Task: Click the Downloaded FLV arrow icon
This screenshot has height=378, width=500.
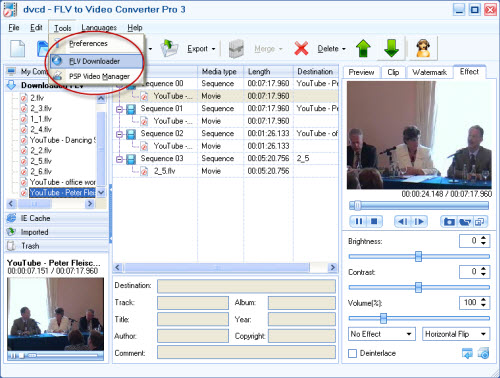Action: coord(12,85)
